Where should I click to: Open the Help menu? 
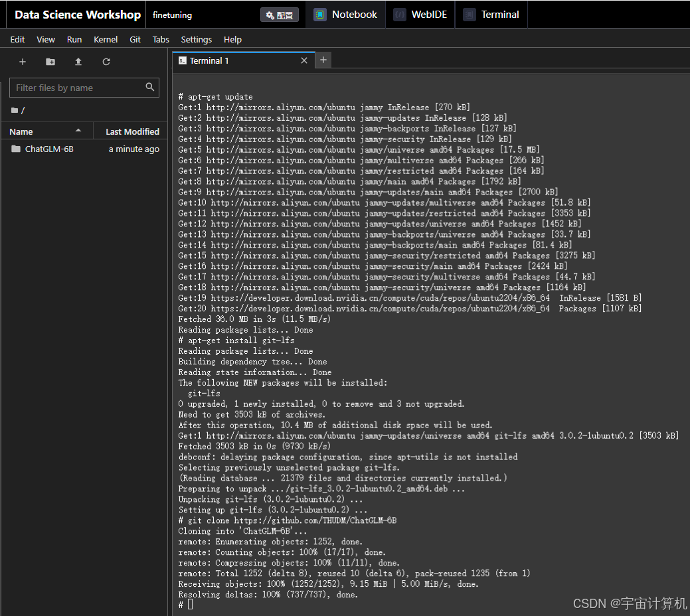(232, 40)
